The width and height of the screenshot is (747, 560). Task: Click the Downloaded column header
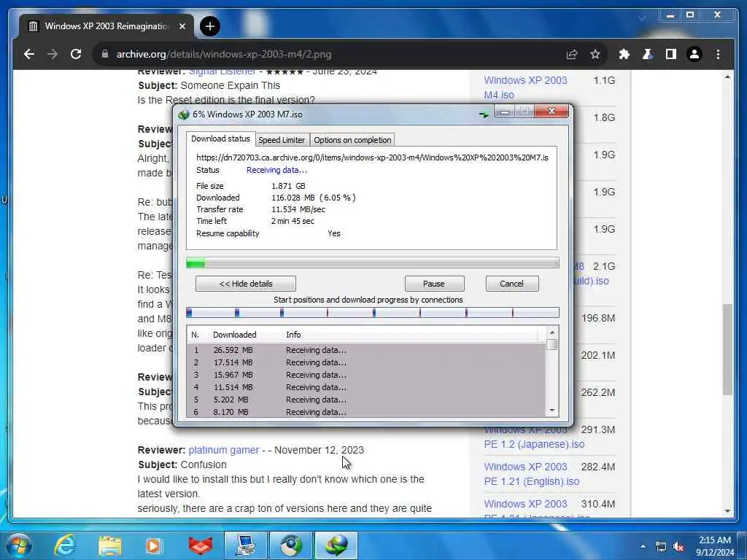coord(234,335)
